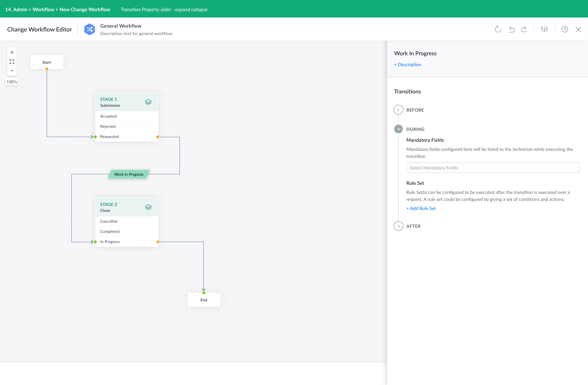Select the Work In Progress transition label
The height and width of the screenshot is (385, 588).
129,174
